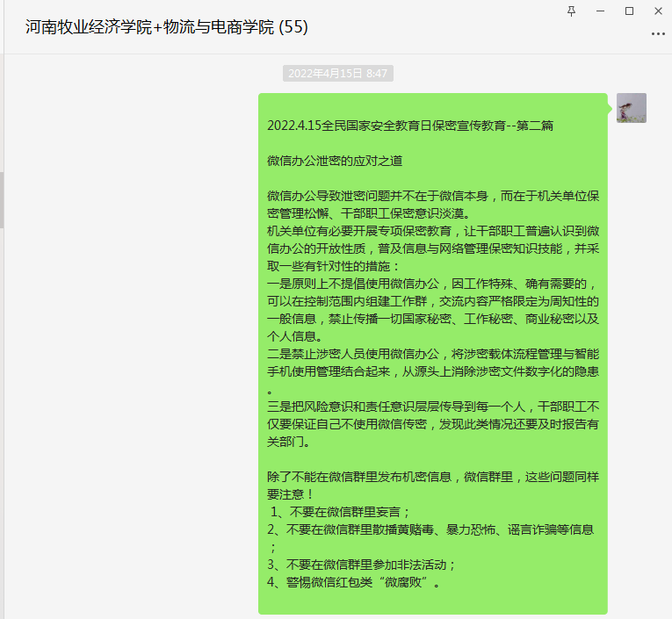Click list item 4、警惕微信红包类“微腐败”
Screen dimensions: 672x619
353,582
